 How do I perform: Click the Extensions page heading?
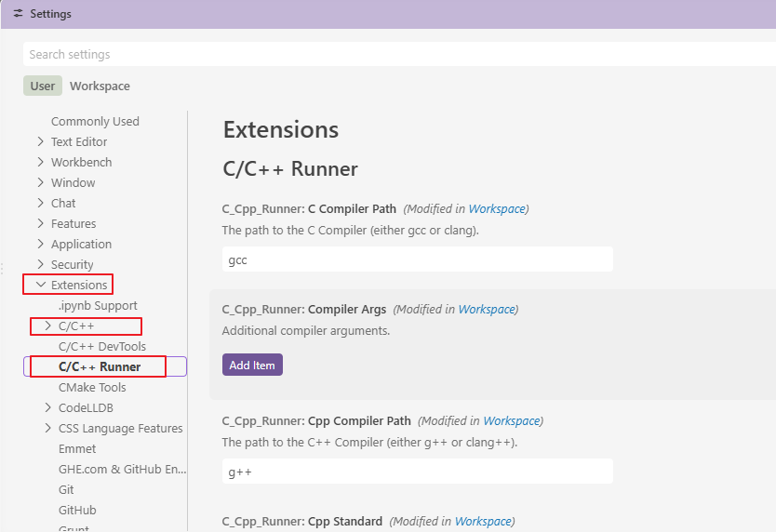click(x=281, y=129)
